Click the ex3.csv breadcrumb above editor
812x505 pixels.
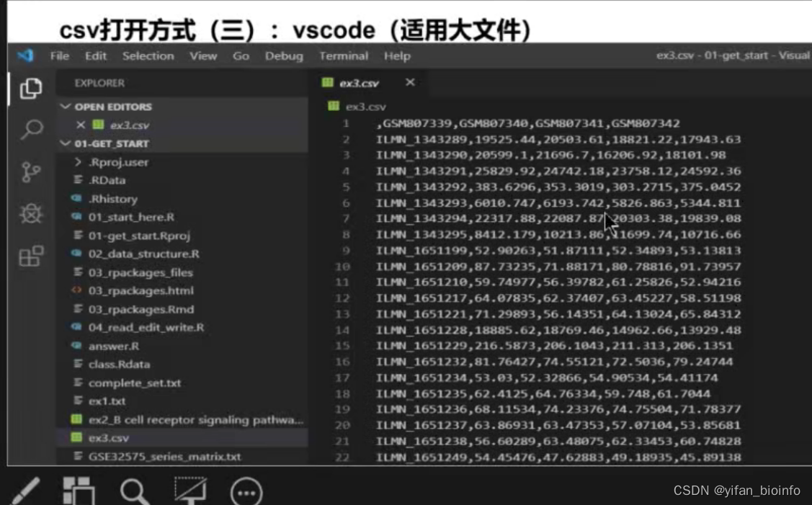pyautogui.click(x=365, y=107)
